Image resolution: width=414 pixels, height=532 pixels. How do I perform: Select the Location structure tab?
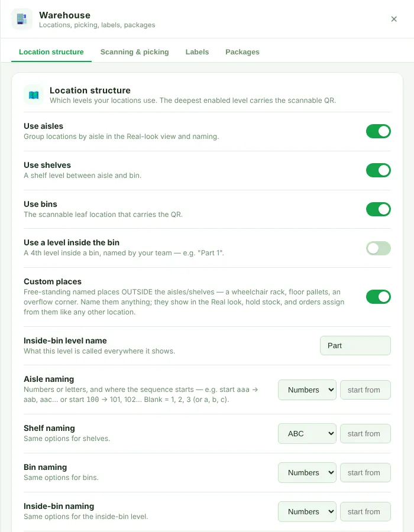(51, 52)
